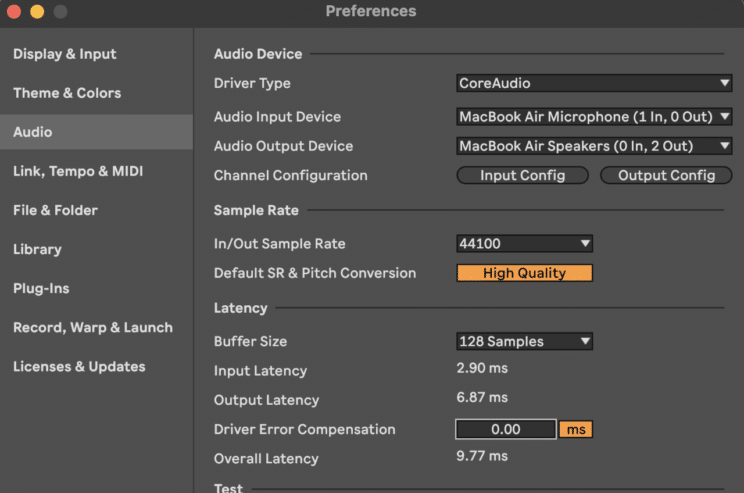Open the In/Out Sample Rate 44100 dropdown
Viewport: 744px width, 493px height.
click(x=524, y=244)
